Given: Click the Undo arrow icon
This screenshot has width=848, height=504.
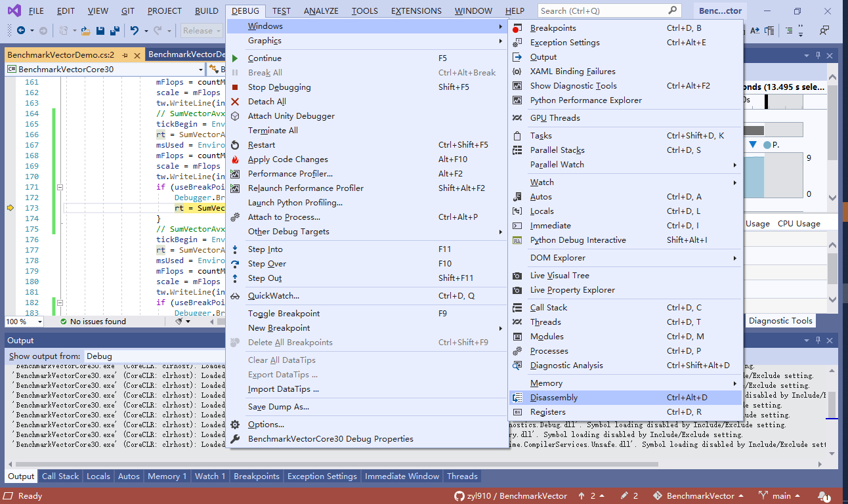Looking at the screenshot, I should point(134,30).
